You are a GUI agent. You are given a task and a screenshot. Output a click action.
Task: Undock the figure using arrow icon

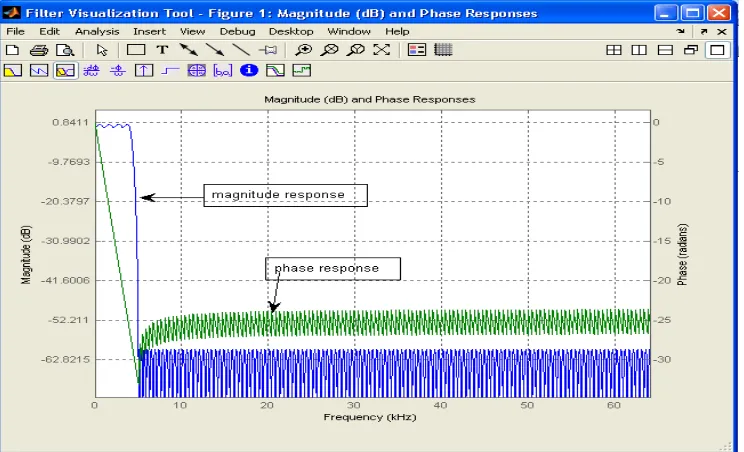click(704, 31)
